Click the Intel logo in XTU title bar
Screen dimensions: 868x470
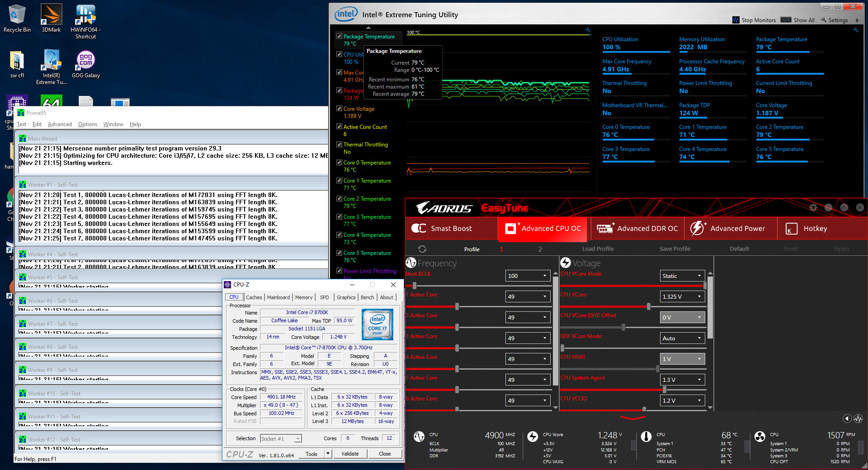[346, 14]
